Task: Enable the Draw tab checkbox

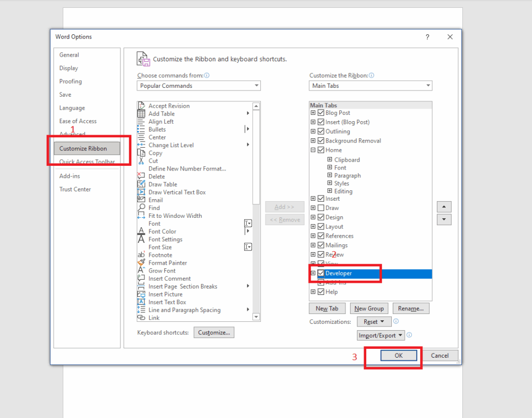Action: tap(321, 208)
